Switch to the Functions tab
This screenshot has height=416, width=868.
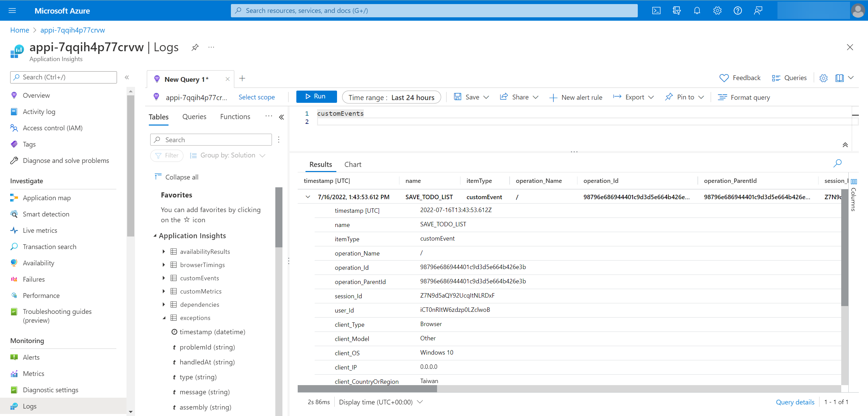click(235, 117)
